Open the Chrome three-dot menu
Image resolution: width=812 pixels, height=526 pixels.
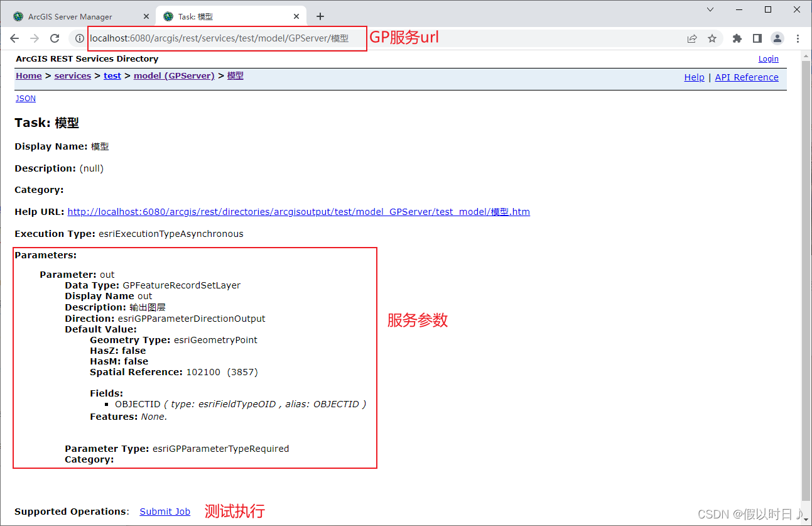[x=798, y=38]
